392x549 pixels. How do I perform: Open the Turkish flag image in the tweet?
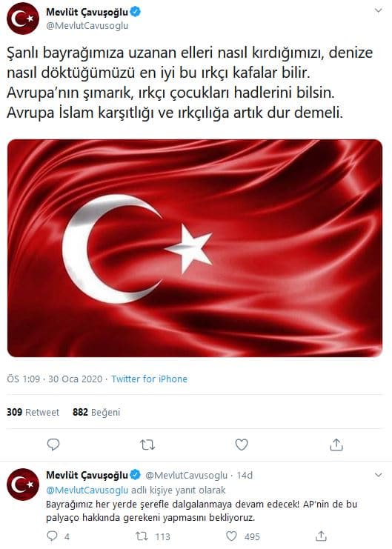pyautogui.click(x=195, y=248)
